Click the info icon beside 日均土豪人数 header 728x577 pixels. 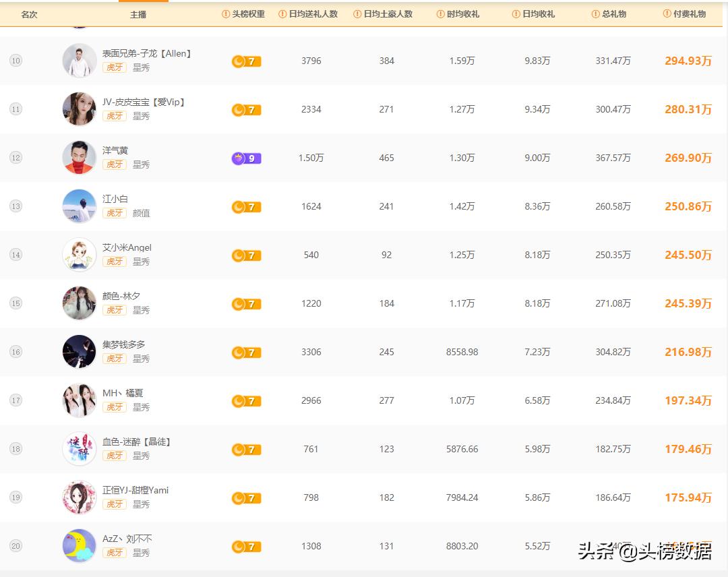(x=357, y=14)
